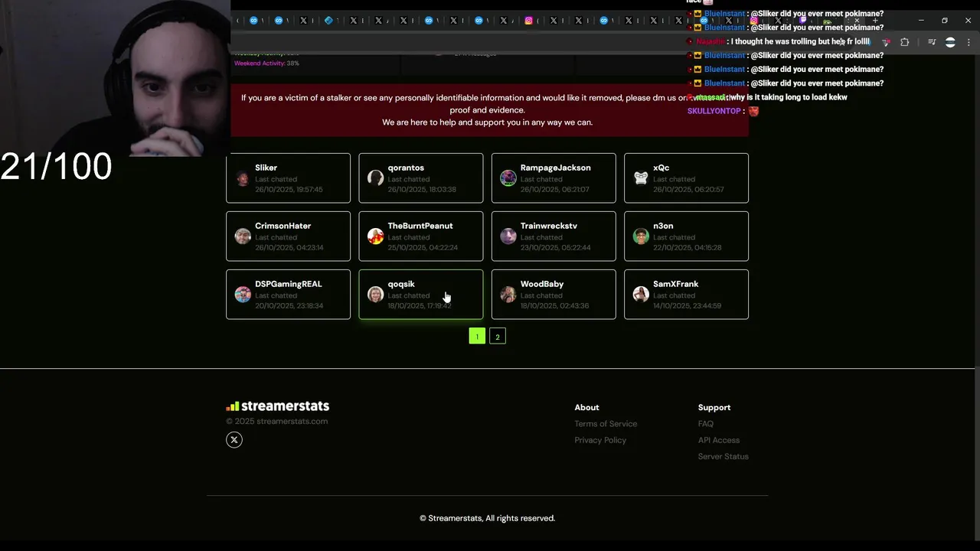Image resolution: width=980 pixels, height=551 pixels.
Task: Click Sliker's last chatted timestamp 19:57:45
Action: [x=289, y=190]
